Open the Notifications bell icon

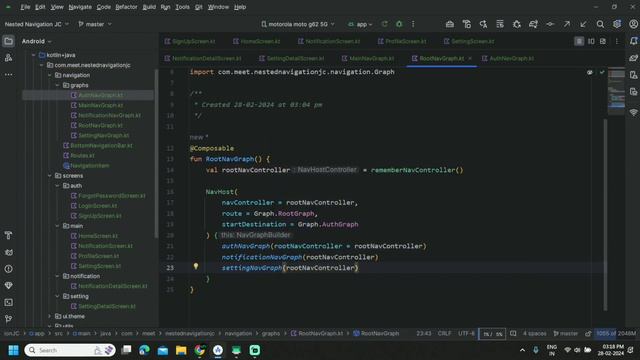(633, 41)
